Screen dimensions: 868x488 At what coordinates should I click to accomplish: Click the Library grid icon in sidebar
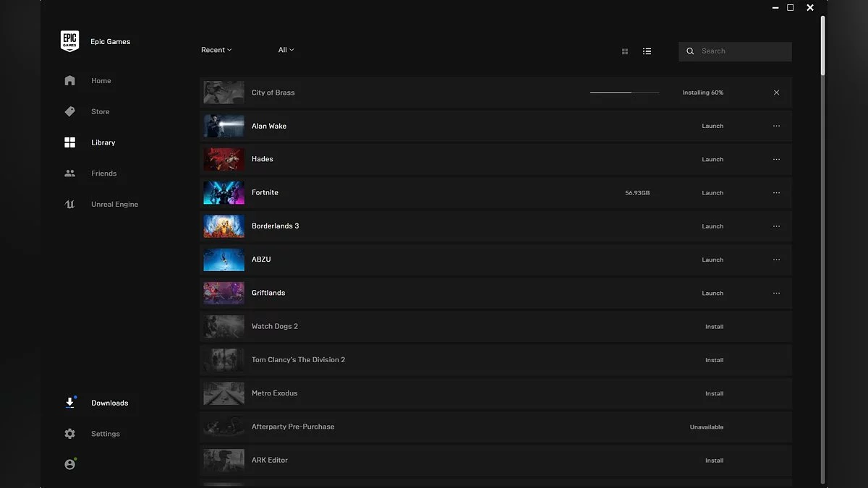pos(69,142)
